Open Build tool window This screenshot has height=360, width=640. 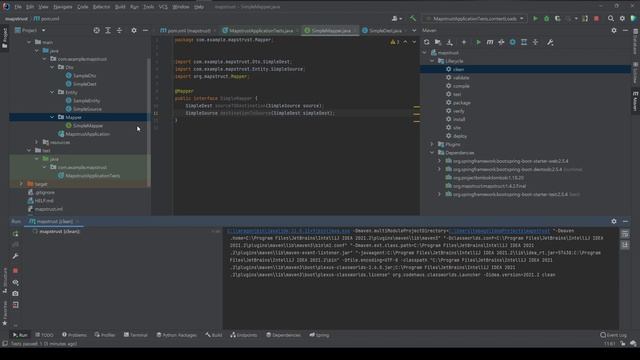pos(213,335)
